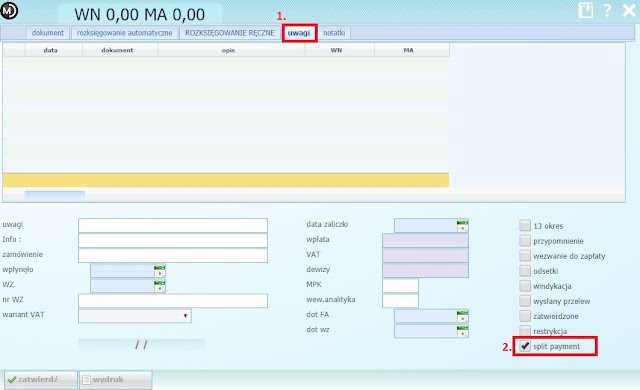Viewport: 640px width, 390px height.
Task: Enable the windykacja checkbox
Action: [525, 286]
